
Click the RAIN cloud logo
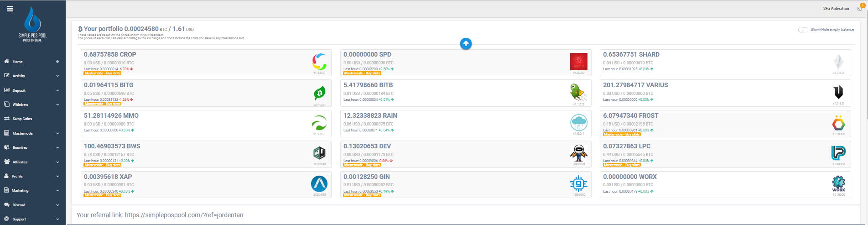pos(579,122)
